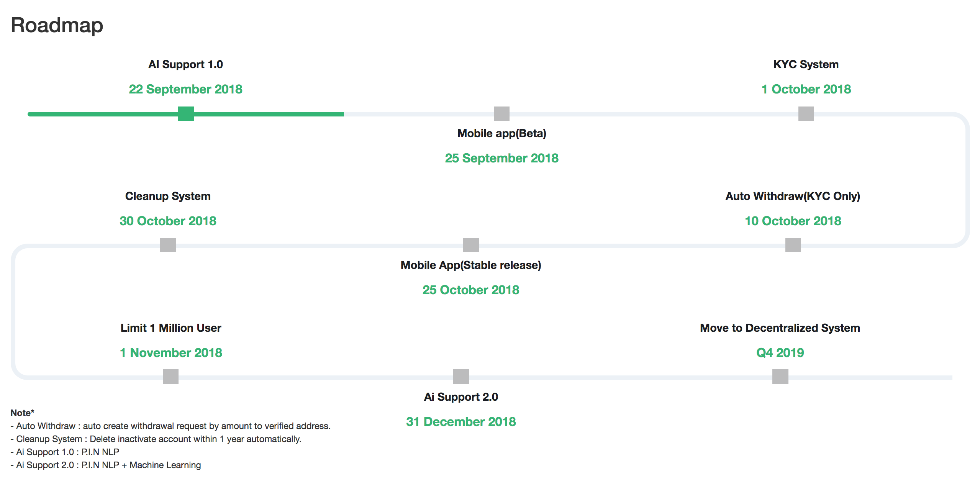Click the KYC System title text
Image resolution: width=980 pixels, height=485 pixels.
(x=806, y=64)
